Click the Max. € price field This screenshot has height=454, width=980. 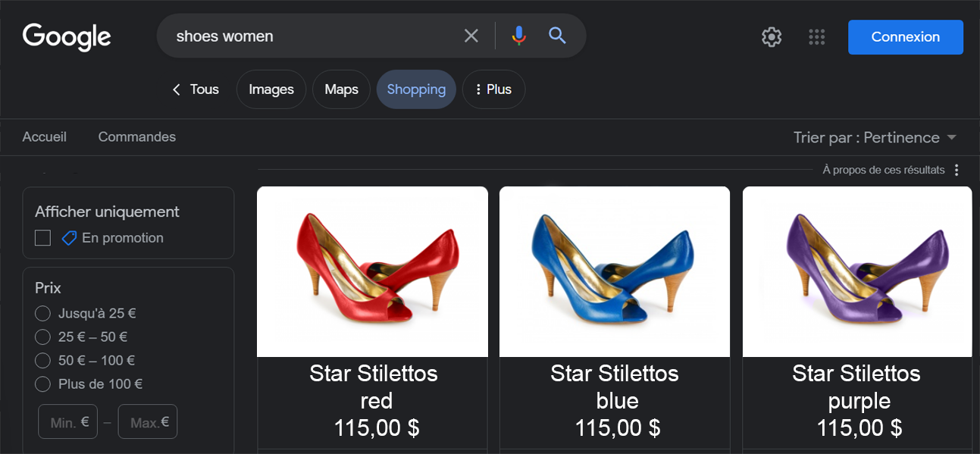148,421
